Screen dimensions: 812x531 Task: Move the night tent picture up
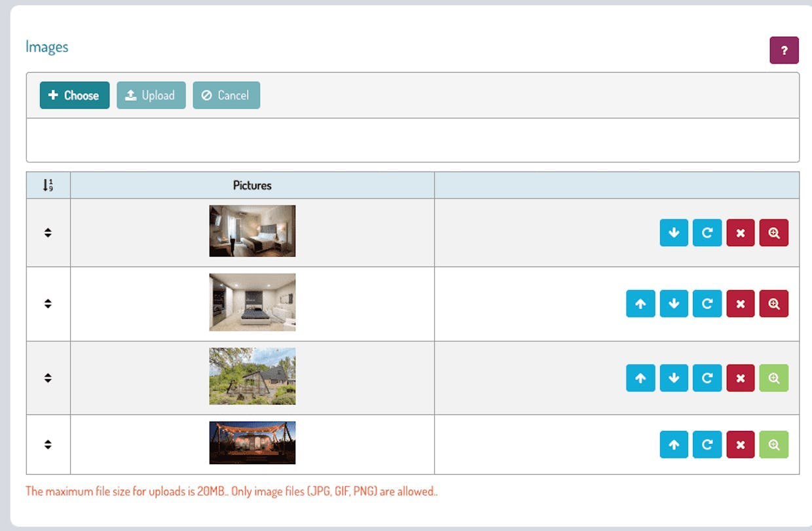pos(674,445)
